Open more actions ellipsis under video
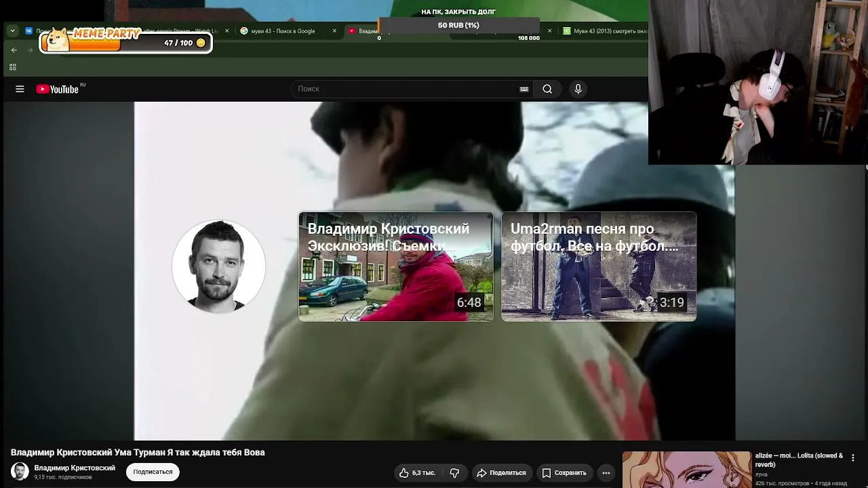Image resolution: width=868 pixels, height=488 pixels. pos(606,472)
